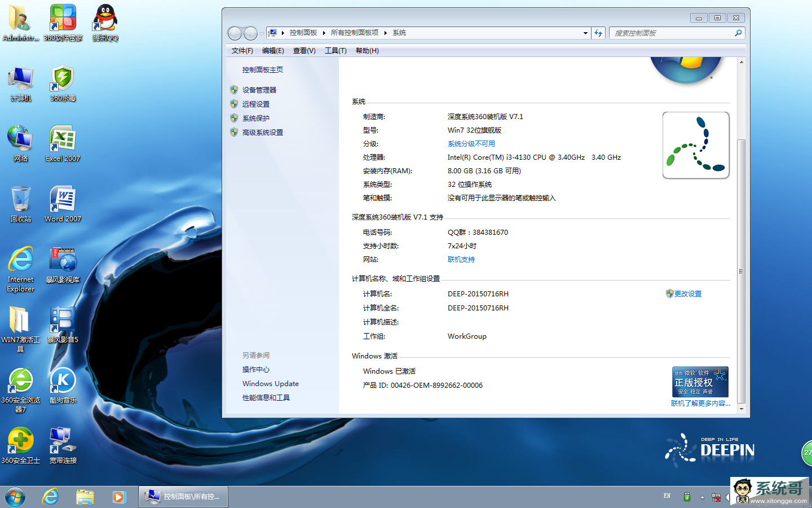Open the 计算机 desktop icon
The image size is (812, 508).
(x=21, y=84)
